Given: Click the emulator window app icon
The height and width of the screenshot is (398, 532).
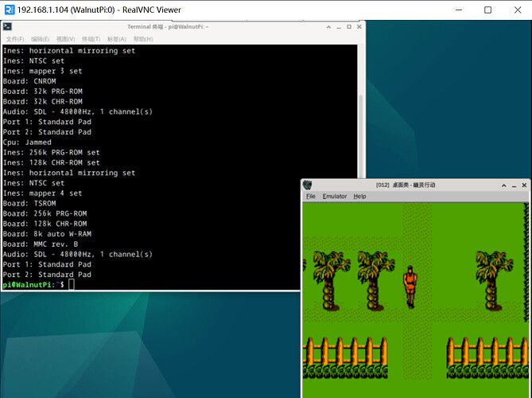Looking at the screenshot, I should click(308, 185).
